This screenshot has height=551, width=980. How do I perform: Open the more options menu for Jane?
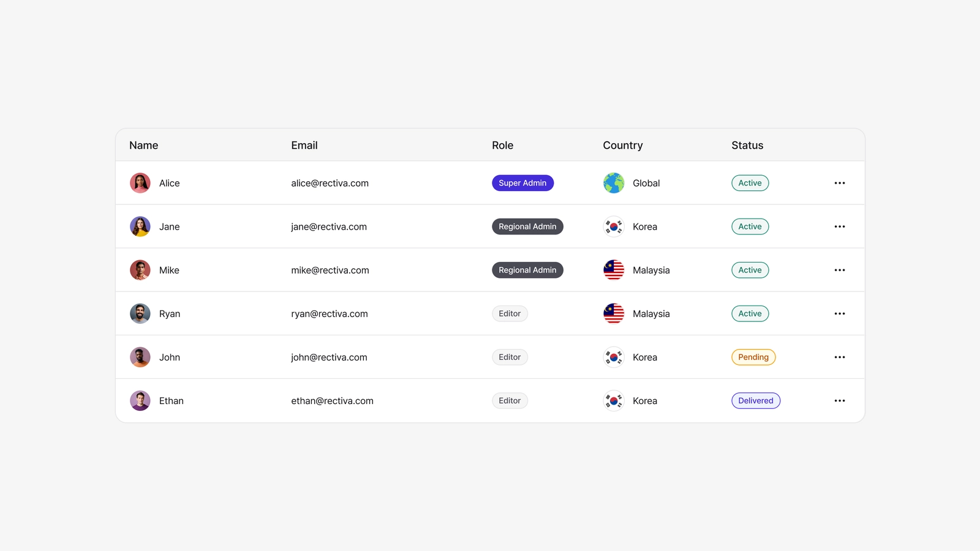point(839,227)
